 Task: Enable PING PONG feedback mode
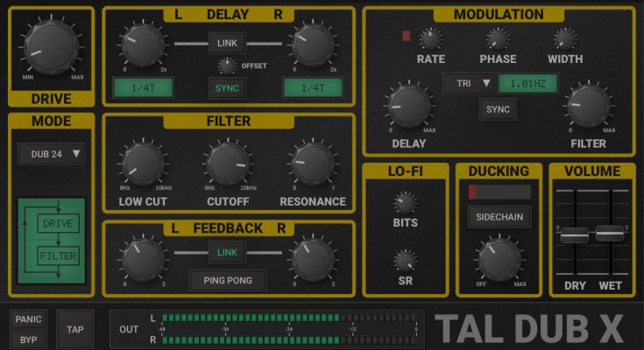point(227,280)
